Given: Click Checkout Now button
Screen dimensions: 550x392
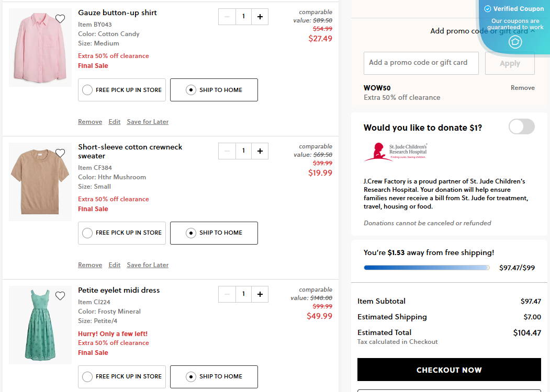Looking at the screenshot, I should click(449, 370).
